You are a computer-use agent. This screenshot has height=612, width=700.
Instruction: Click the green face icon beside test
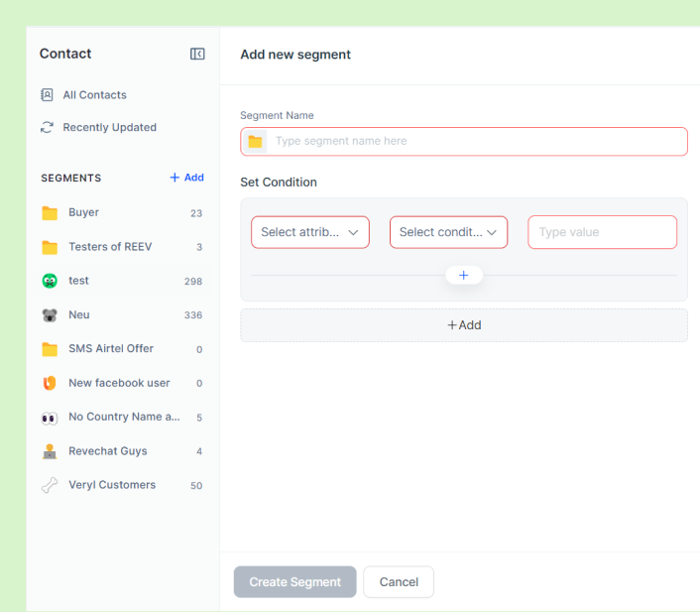(50, 281)
